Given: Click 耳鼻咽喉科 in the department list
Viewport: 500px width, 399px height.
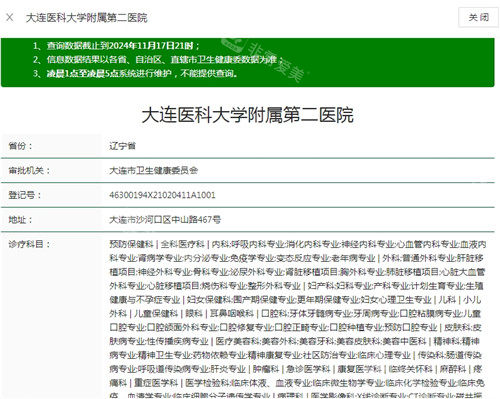Looking at the screenshot, I should click(x=232, y=314).
